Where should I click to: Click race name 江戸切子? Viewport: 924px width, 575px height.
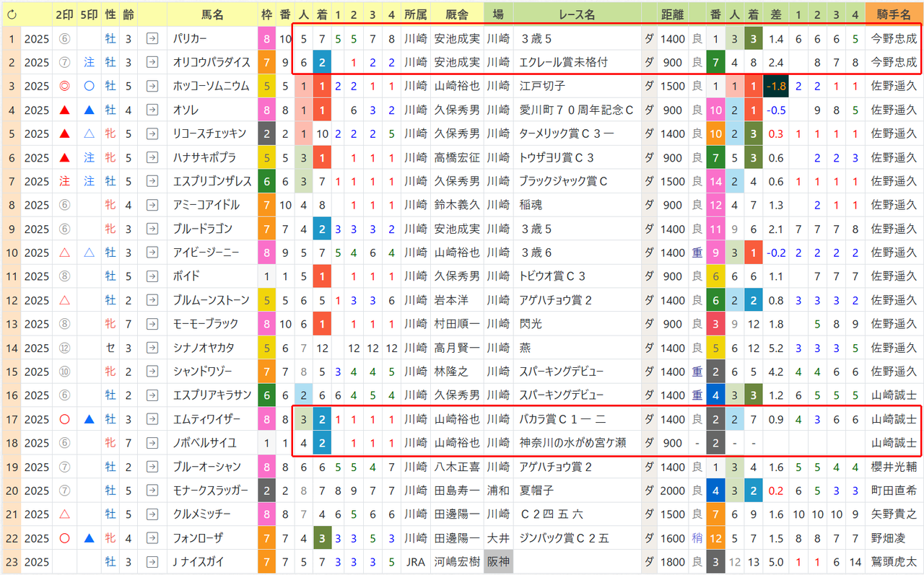[x=542, y=87]
